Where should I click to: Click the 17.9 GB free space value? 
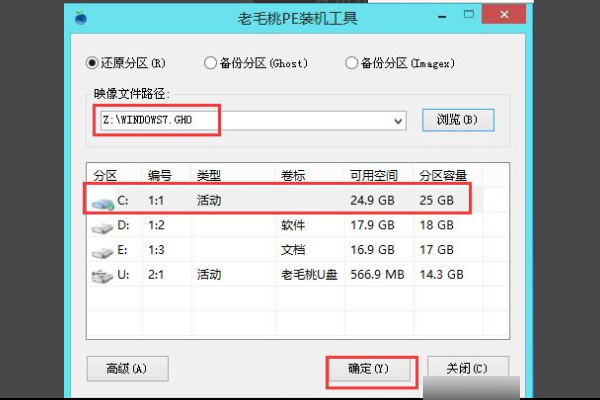click(372, 225)
